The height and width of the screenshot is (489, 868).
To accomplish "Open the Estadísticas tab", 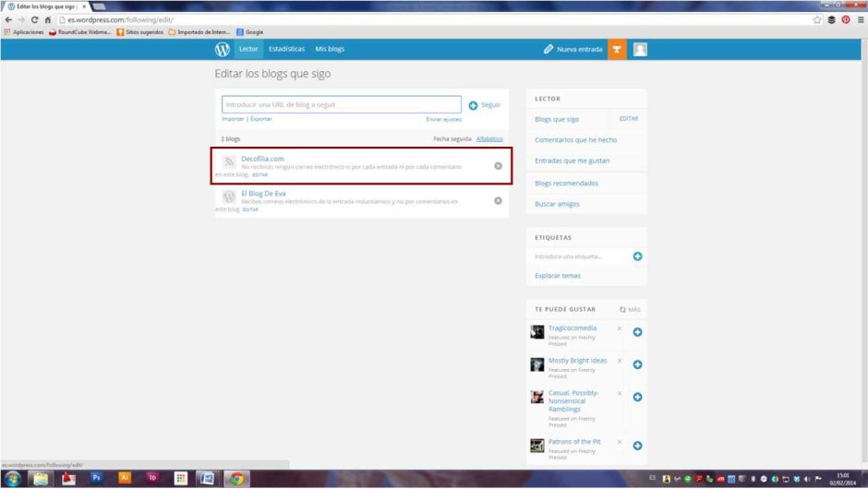I will click(x=287, y=49).
